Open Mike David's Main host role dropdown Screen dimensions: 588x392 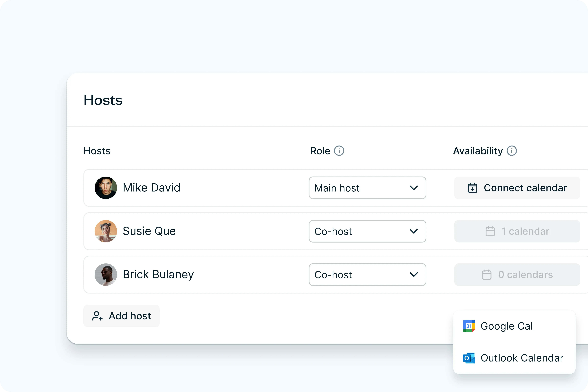pos(367,188)
